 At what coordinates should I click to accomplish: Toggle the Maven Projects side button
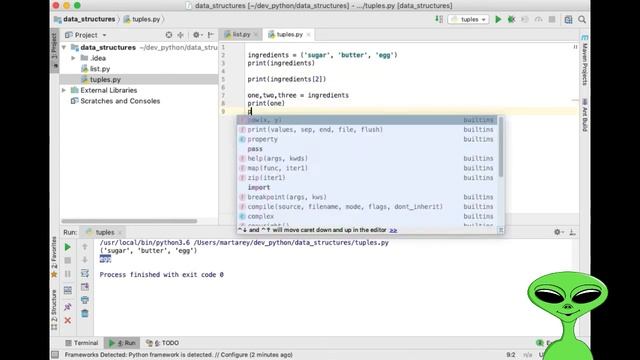(x=584, y=60)
